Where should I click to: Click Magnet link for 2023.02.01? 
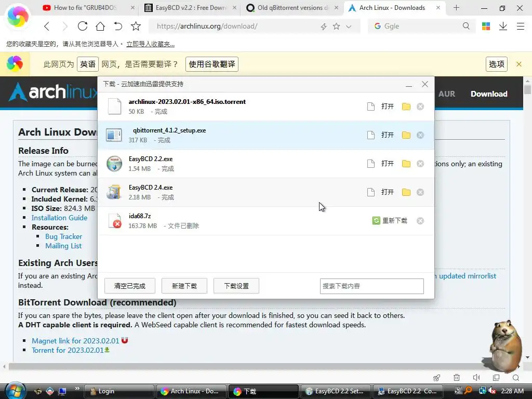[x=75, y=341]
